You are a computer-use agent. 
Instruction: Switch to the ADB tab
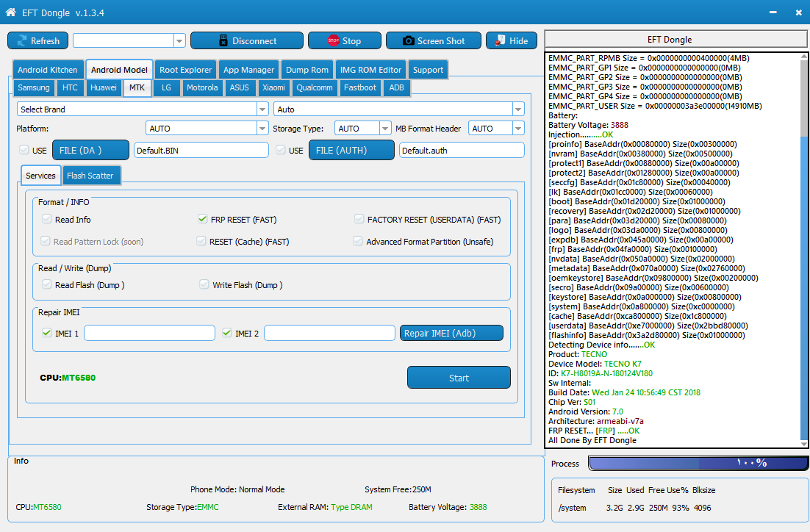(397, 87)
